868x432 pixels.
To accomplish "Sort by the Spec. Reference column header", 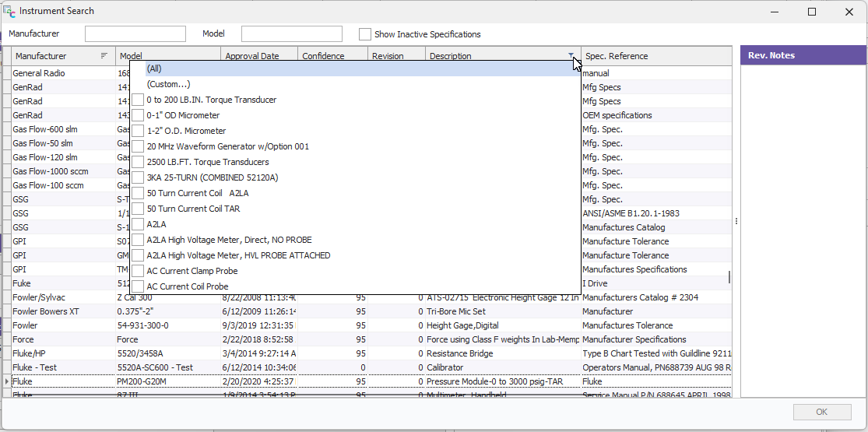I will point(617,56).
